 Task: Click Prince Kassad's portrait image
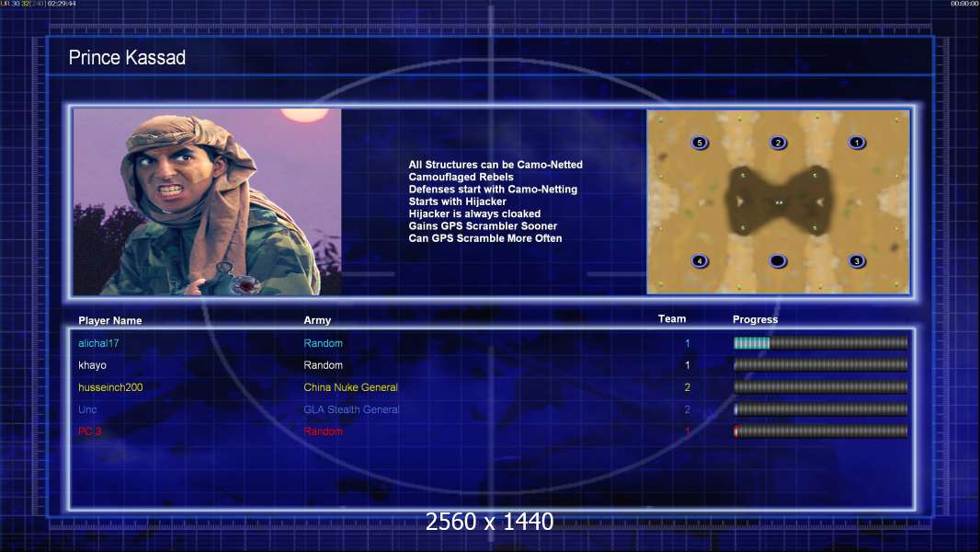208,201
